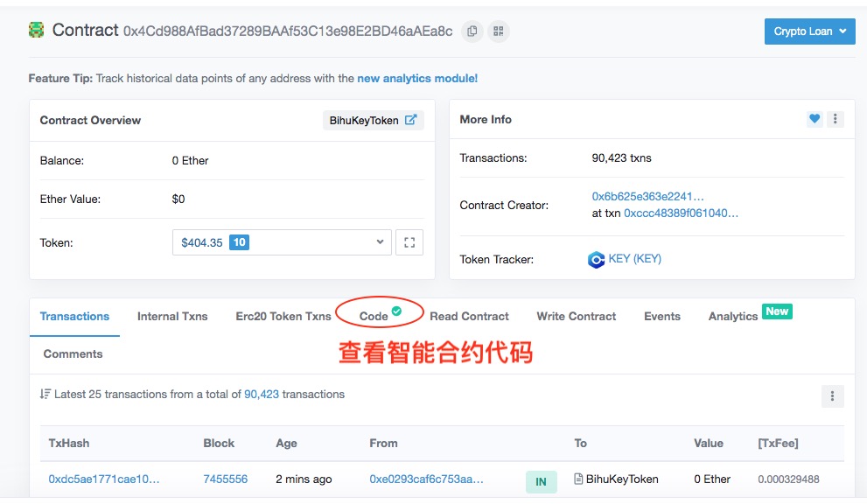Viewport: 867px width, 504px height.
Task: Click the $0 Ether Value amount
Action: pyautogui.click(x=178, y=199)
